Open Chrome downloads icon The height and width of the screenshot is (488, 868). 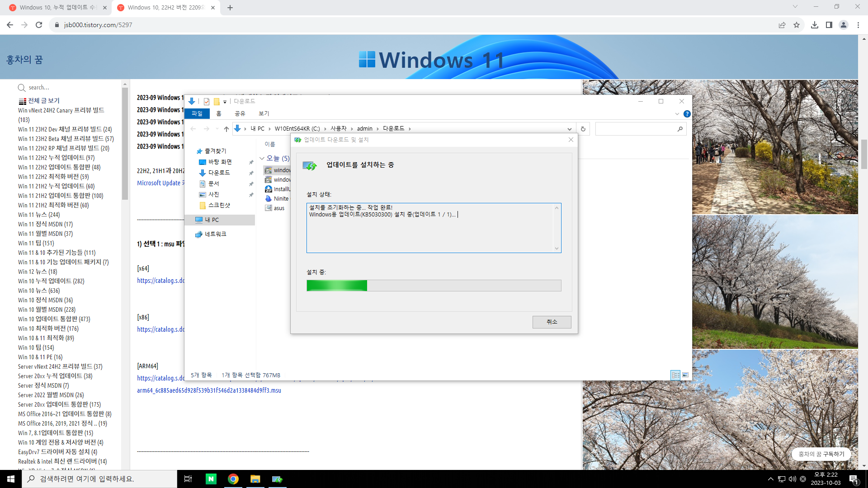(x=815, y=25)
